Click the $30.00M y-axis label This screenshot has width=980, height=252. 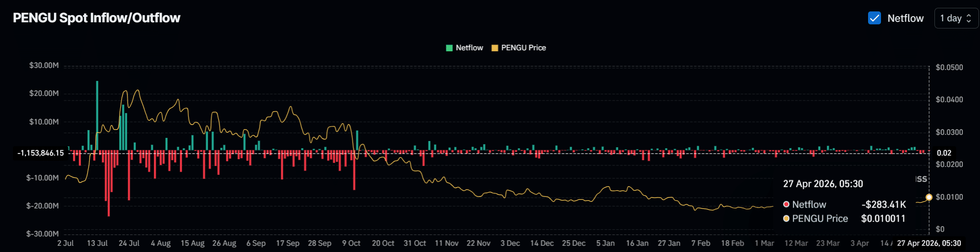(44, 65)
